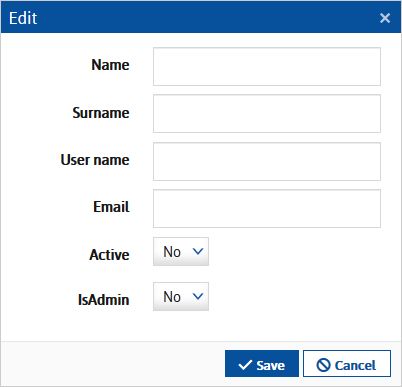
Task: Focus the Email text field
Action: 267,209
